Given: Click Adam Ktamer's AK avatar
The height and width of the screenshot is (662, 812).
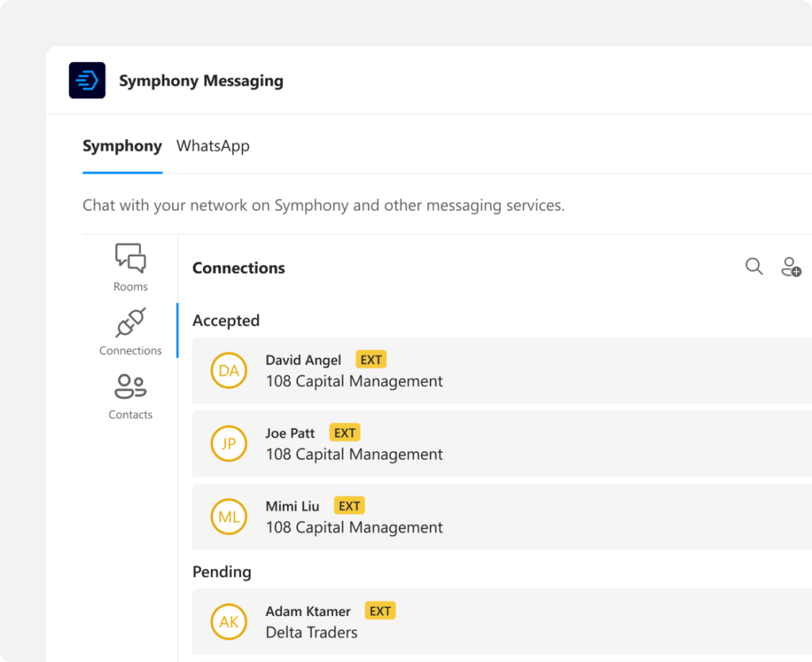Looking at the screenshot, I should point(228,622).
